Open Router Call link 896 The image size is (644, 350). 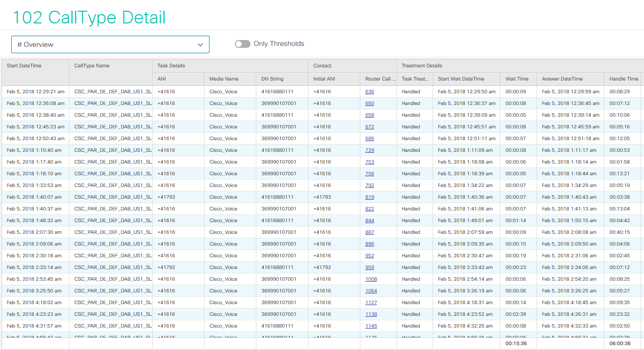point(370,244)
